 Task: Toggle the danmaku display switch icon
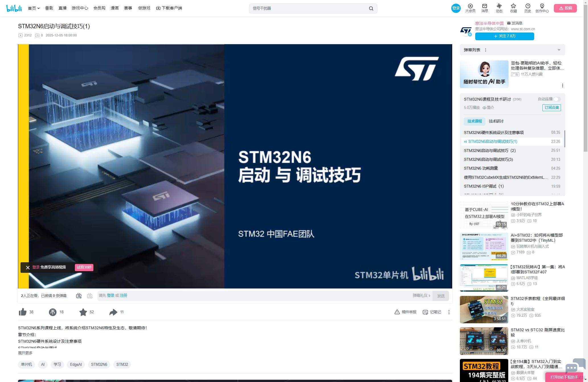[x=79, y=296]
